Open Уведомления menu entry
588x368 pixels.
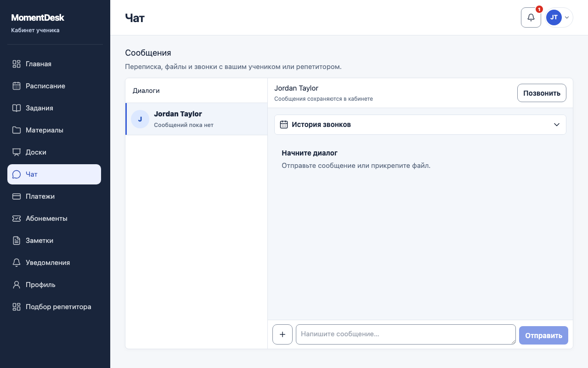[54, 263]
